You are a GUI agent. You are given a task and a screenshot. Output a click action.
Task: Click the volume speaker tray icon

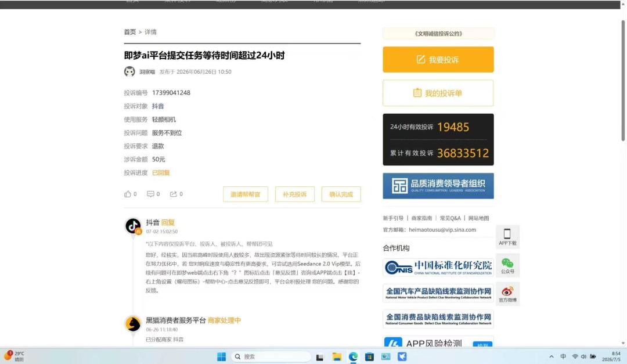coord(583,357)
